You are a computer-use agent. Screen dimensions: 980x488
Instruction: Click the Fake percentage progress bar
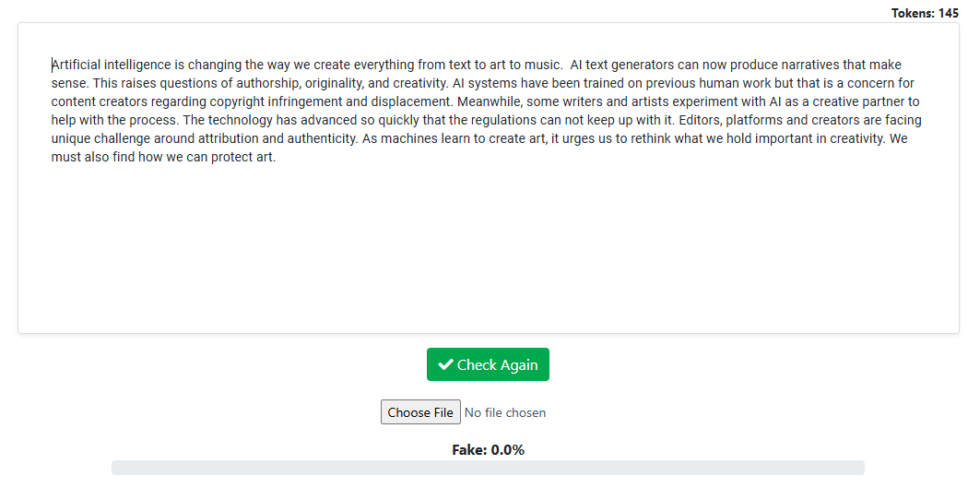click(488, 468)
